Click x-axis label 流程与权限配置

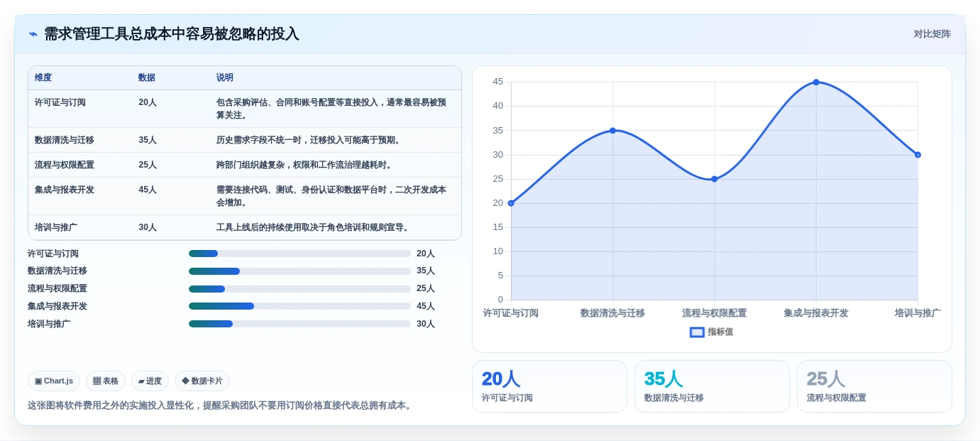(715, 313)
